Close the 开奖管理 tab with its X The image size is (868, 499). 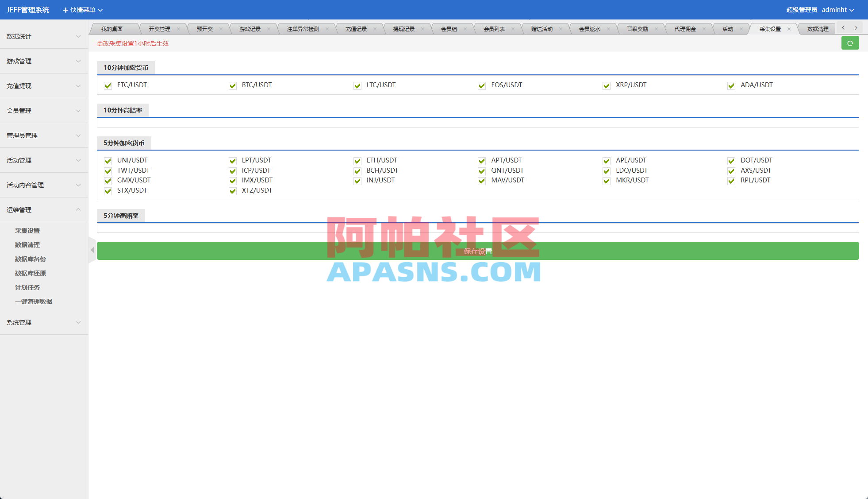click(178, 29)
